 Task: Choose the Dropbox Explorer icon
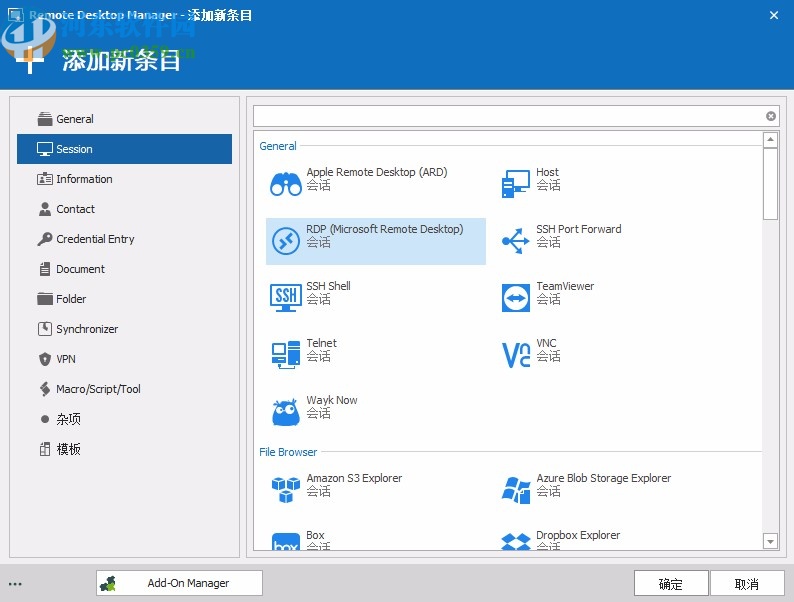pos(515,541)
